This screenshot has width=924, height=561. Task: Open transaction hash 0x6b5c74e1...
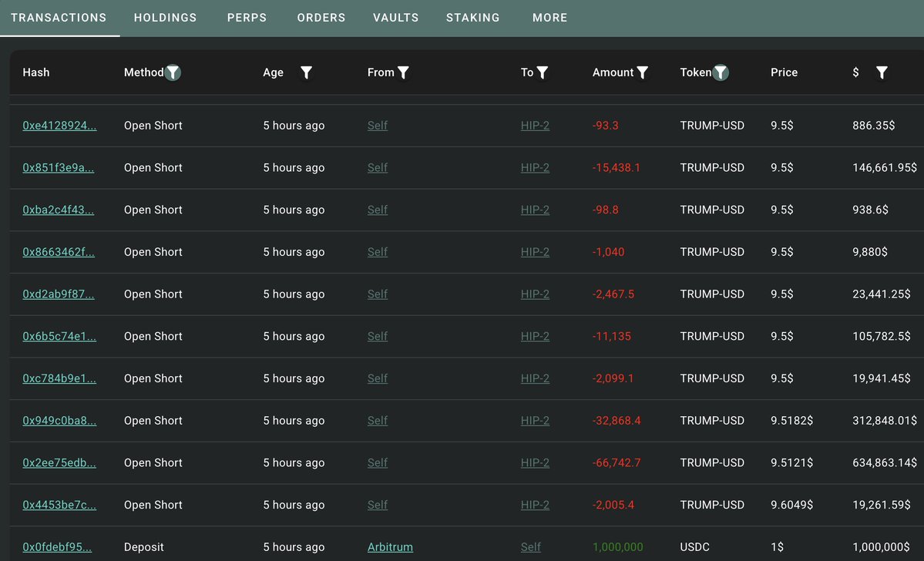[59, 337]
